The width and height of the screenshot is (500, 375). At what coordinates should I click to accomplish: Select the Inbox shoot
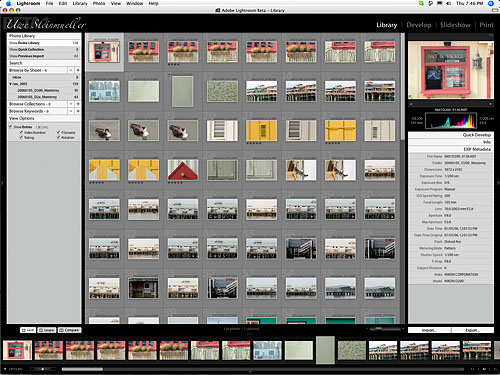(x=44, y=77)
